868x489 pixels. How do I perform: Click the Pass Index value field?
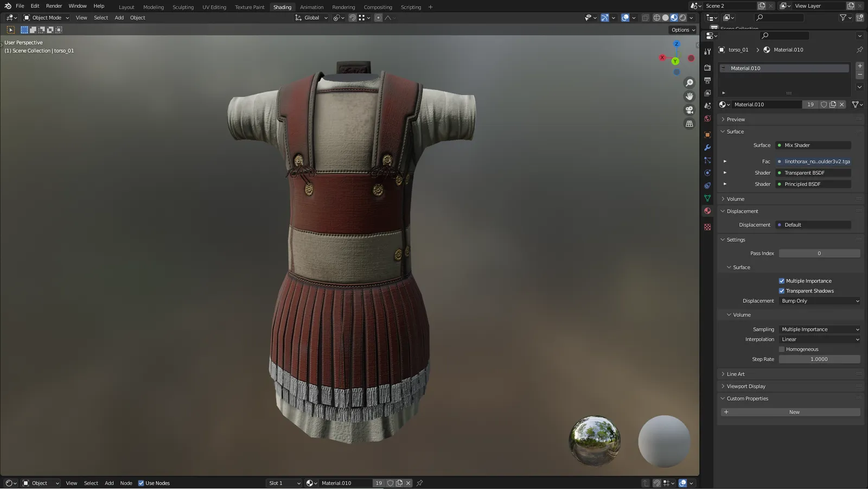[820, 253]
